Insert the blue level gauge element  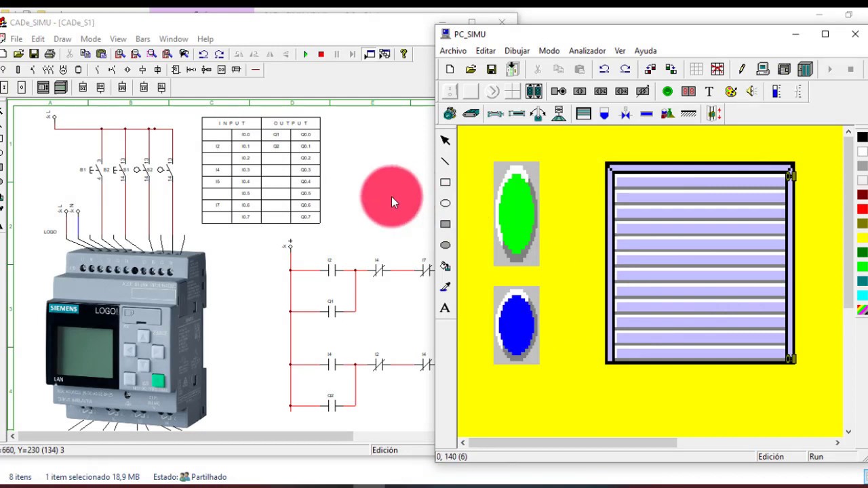[x=776, y=91]
